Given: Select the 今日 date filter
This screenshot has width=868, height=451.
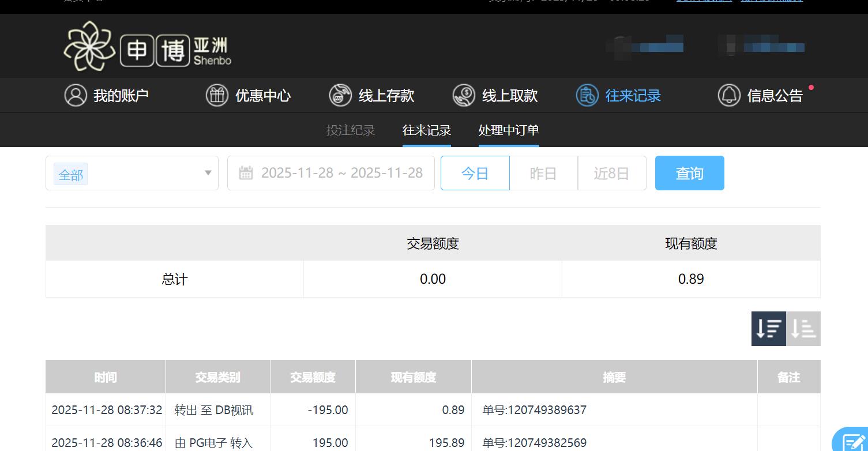Looking at the screenshot, I should click(x=475, y=172).
